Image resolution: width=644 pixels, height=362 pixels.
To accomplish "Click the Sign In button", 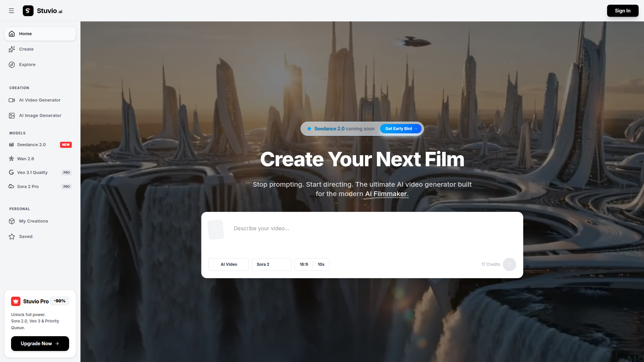I will (623, 11).
